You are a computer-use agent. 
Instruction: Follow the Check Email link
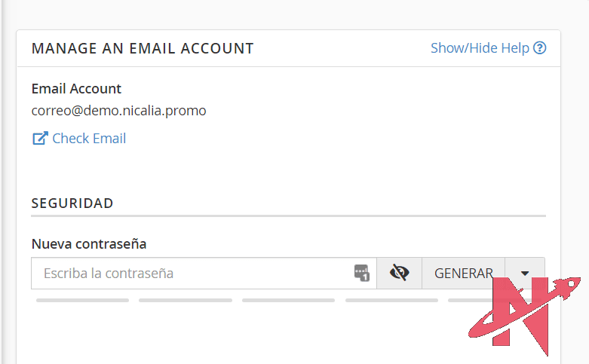click(x=89, y=139)
